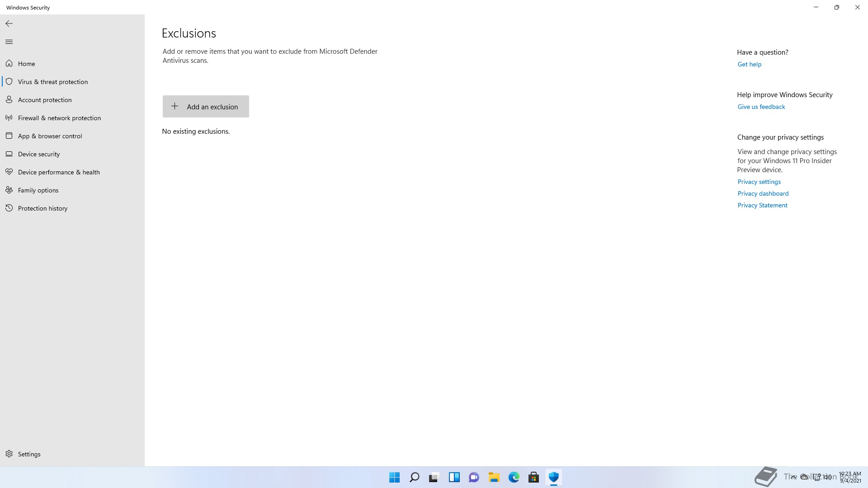
Task: Open Family options page
Action: [72, 190]
